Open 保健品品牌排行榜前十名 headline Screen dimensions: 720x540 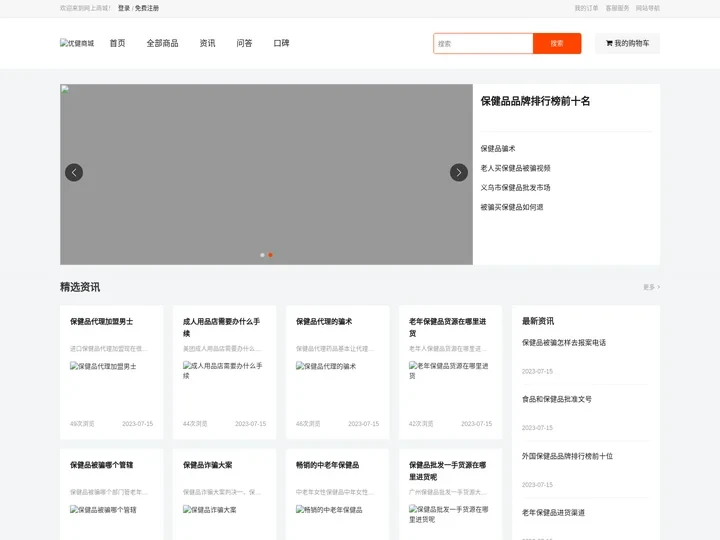[535, 101]
